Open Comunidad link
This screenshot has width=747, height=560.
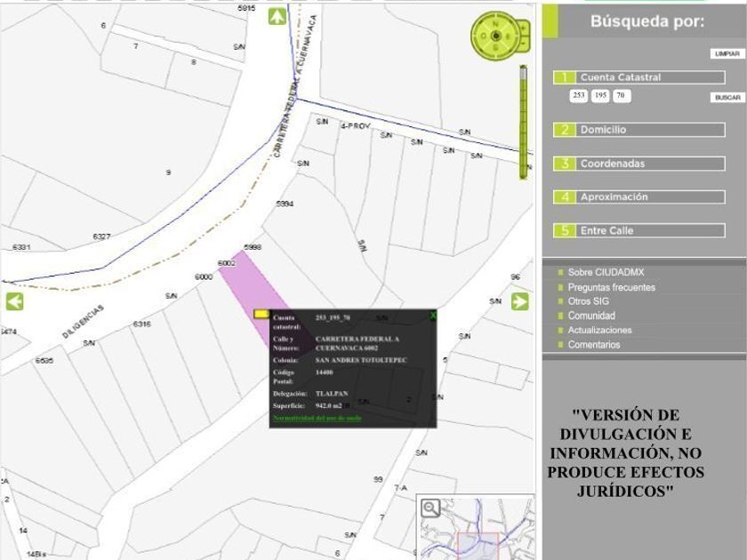point(591,316)
